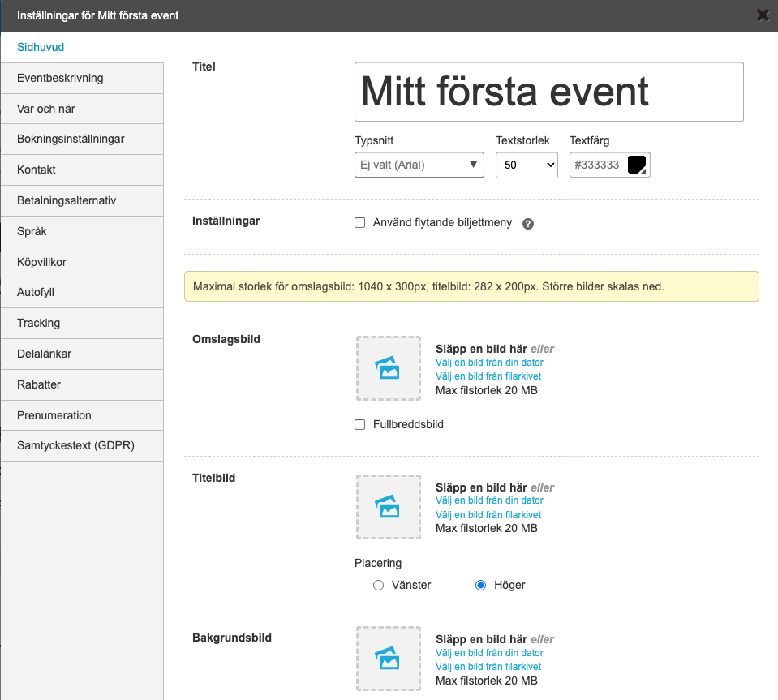Enable Använd flytande biljettmeny checkbox
This screenshot has height=700, width=778.
click(360, 223)
